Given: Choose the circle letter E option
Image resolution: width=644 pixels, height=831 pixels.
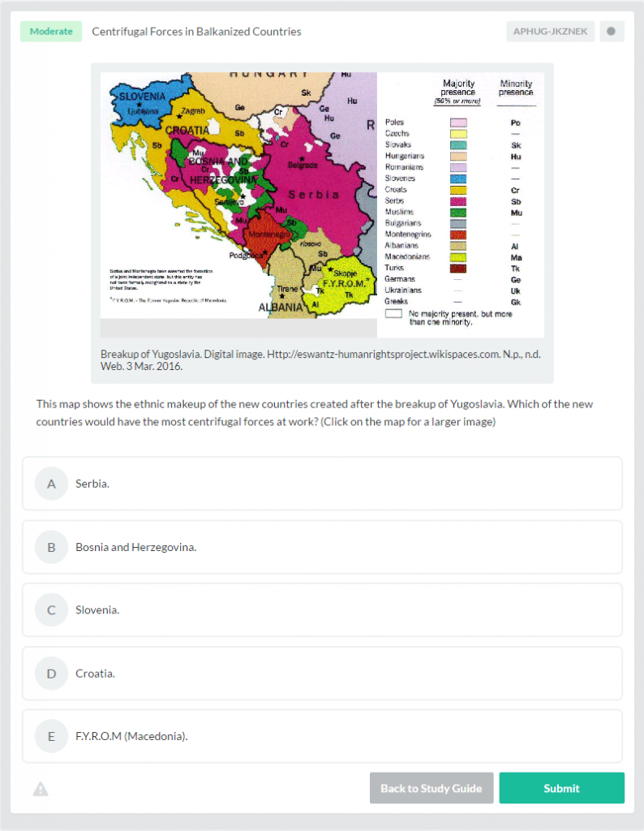Looking at the screenshot, I should pyautogui.click(x=51, y=736).
